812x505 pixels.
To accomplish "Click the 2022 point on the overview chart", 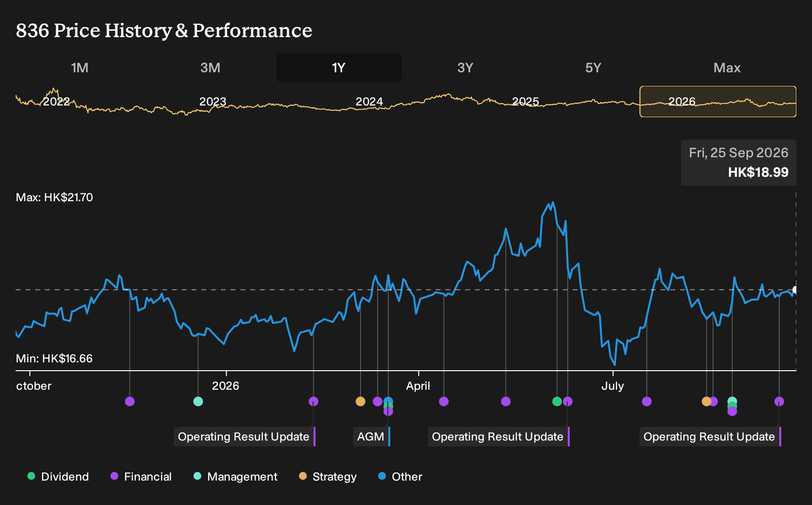I will (56, 102).
